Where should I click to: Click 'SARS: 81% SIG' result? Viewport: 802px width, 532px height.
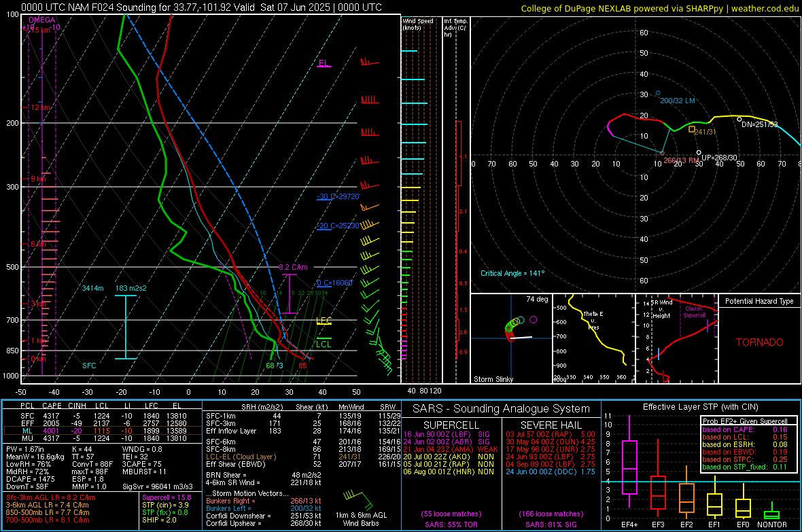551,525
